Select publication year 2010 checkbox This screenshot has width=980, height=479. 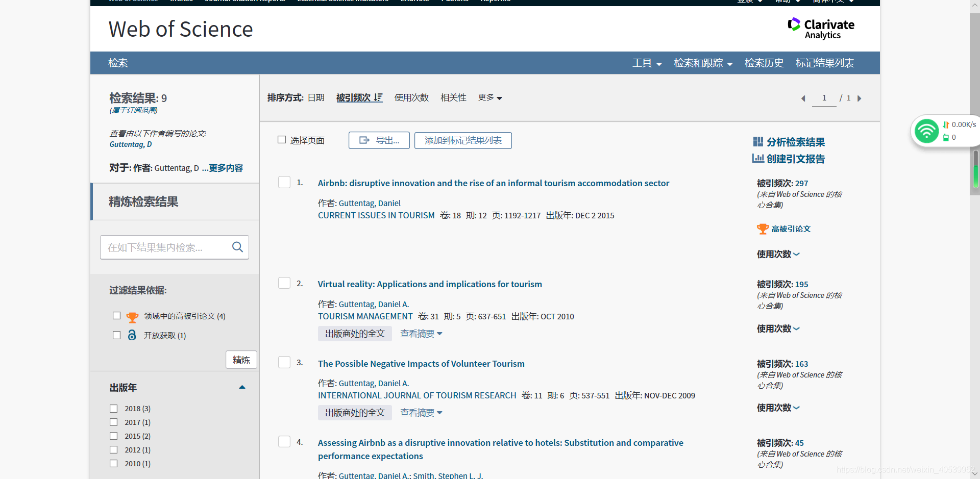coord(114,464)
